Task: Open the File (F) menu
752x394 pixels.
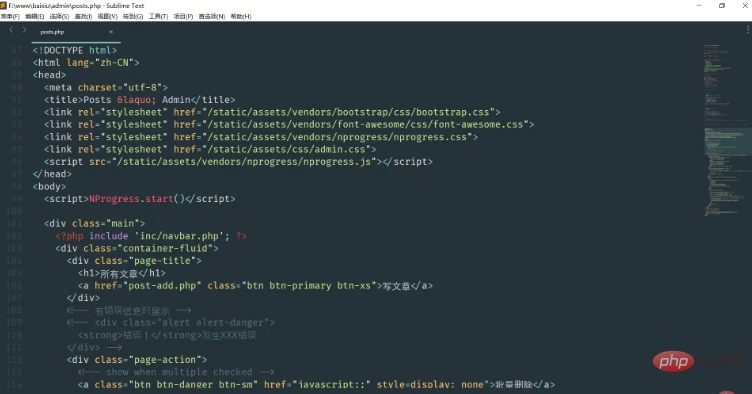Action: (10, 16)
